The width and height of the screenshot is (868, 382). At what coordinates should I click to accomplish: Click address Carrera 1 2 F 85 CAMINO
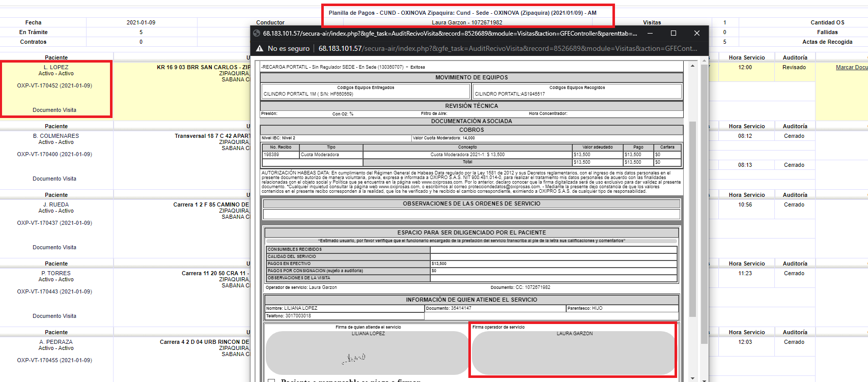click(211, 204)
